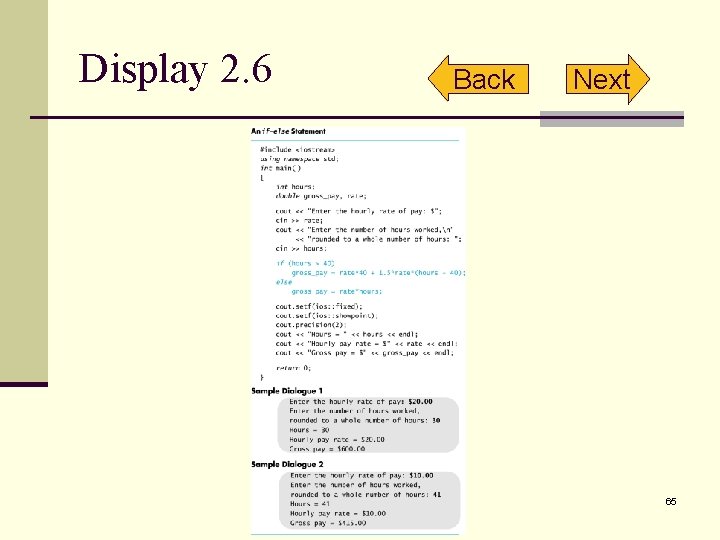Click the highlighted 'else' keyword
Image resolution: width=720 pixels, height=540 pixels.
(284, 282)
